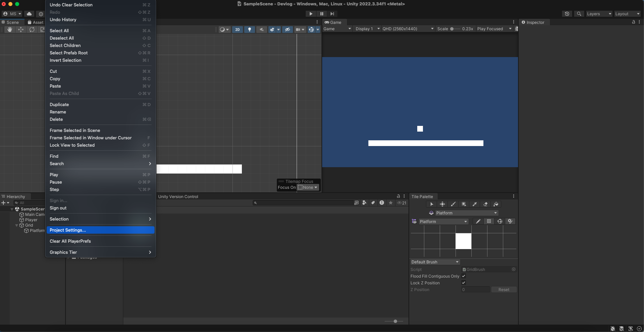Open the Default Brush dropdown
Screen dimensions: 644x332
point(435,262)
